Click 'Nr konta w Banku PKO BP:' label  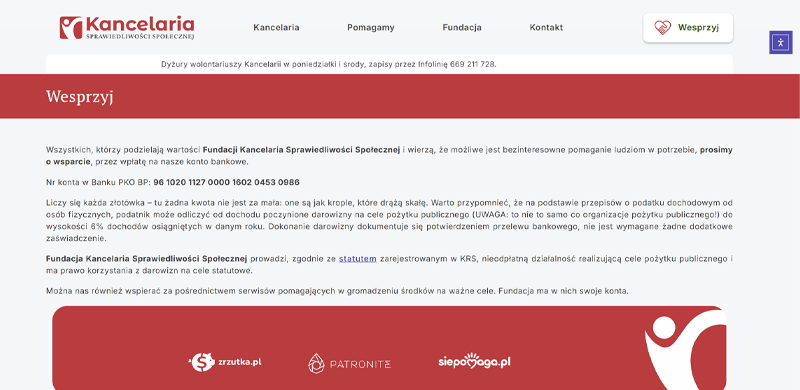[98, 182]
